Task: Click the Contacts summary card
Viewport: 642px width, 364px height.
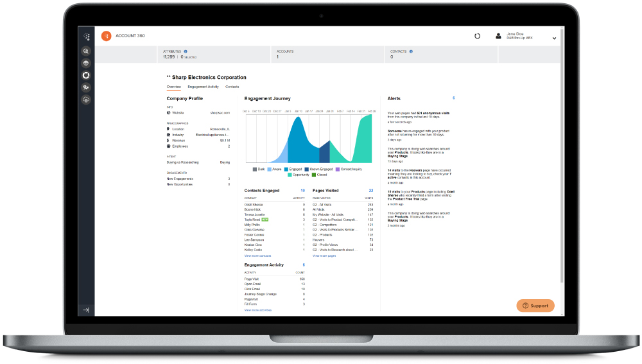Action: tap(441, 55)
